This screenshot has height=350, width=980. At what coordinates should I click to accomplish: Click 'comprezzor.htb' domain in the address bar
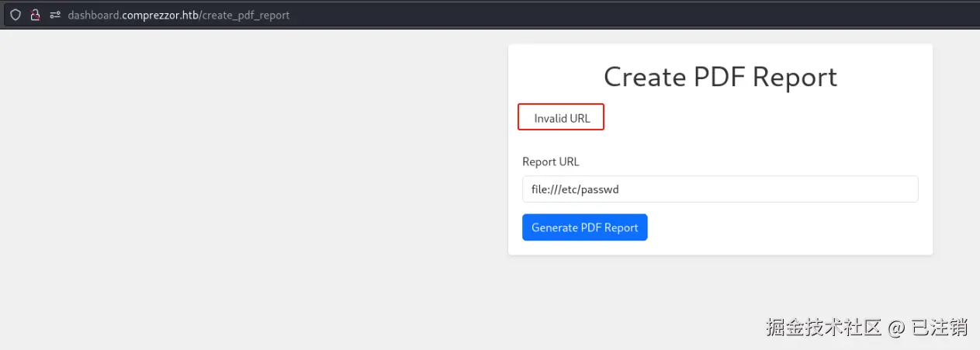click(x=159, y=15)
